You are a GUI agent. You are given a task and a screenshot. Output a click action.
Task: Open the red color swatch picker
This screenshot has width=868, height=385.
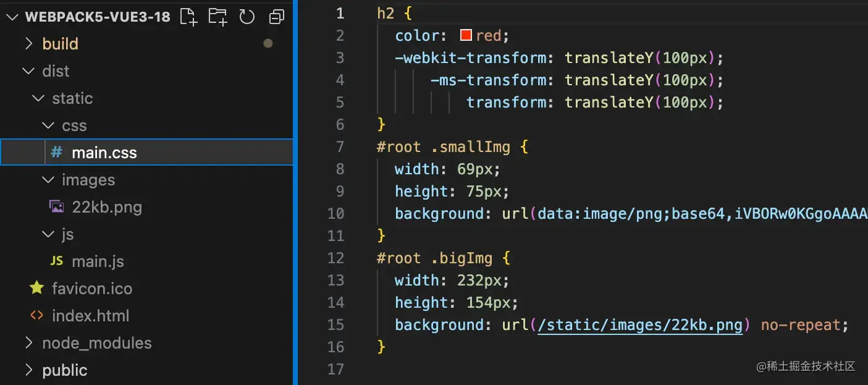[x=466, y=35]
